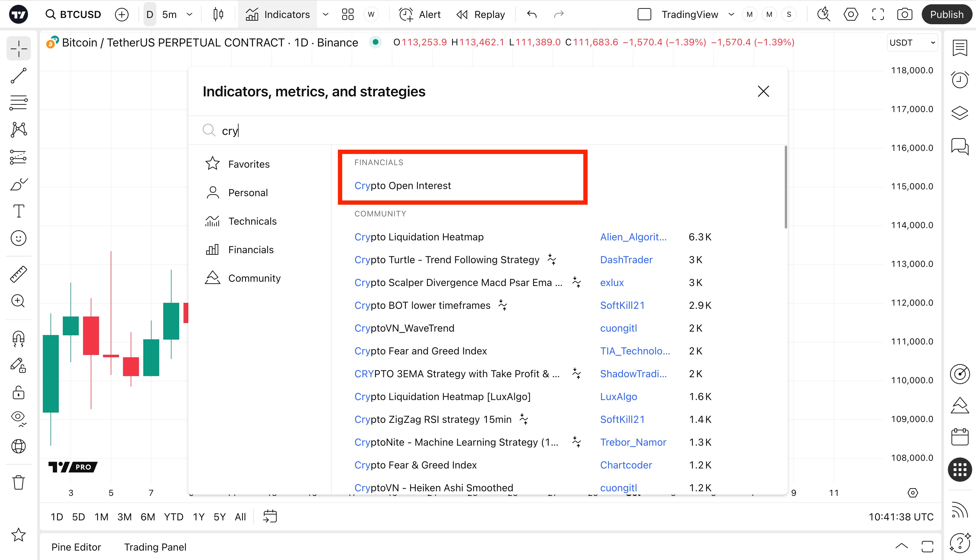Open the USDT currency dropdown
The width and height of the screenshot is (976, 560).
(x=912, y=43)
